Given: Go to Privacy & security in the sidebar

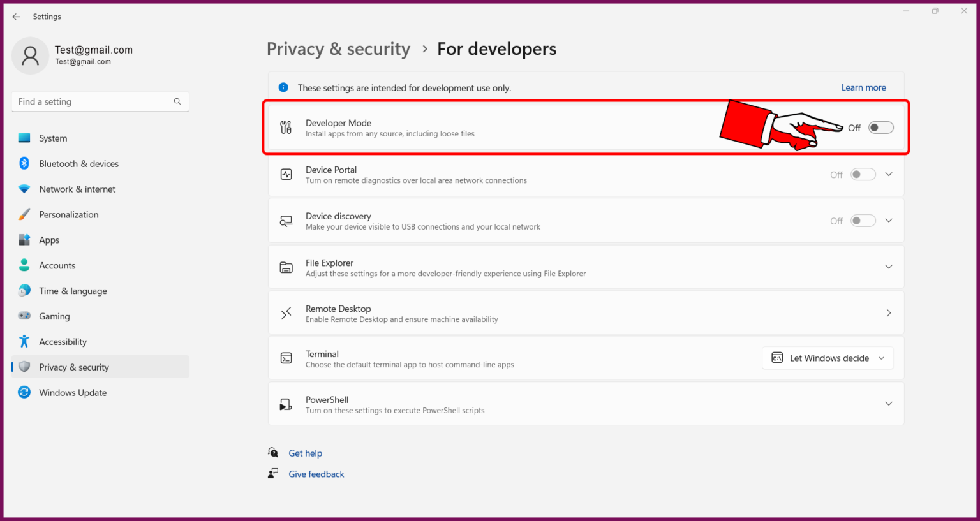Looking at the screenshot, I should pyautogui.click(x=74, y=367).
